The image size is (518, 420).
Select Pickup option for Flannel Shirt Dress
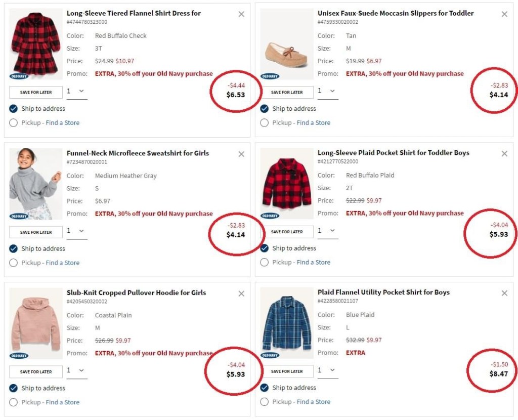pos(13,122)
